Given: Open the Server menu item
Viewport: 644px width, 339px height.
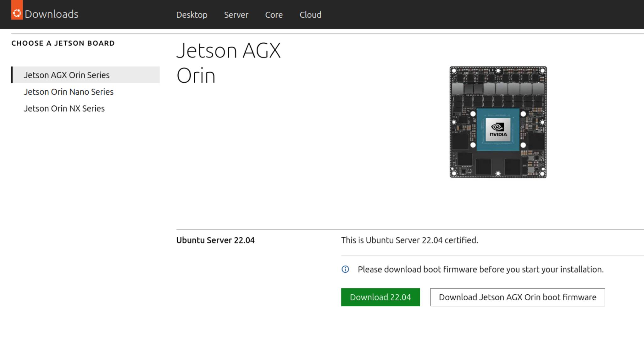Looking at the screenshot, I should tap(236, 15).
